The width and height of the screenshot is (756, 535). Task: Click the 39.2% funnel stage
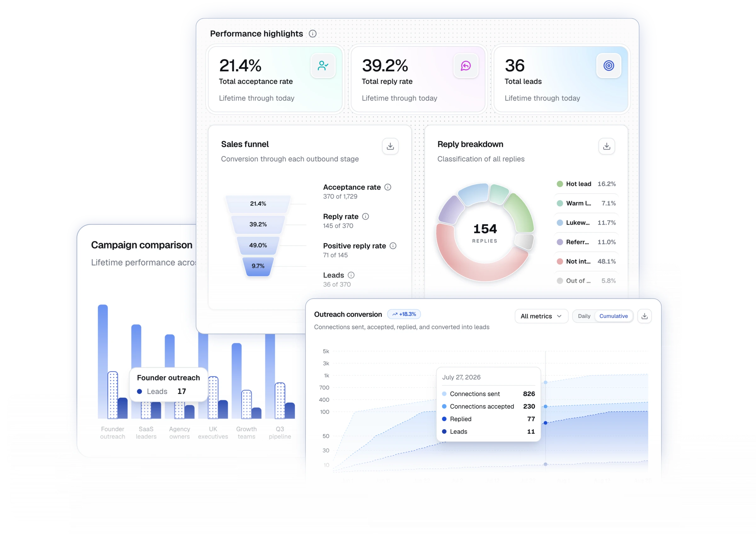(x=258, y=224)
